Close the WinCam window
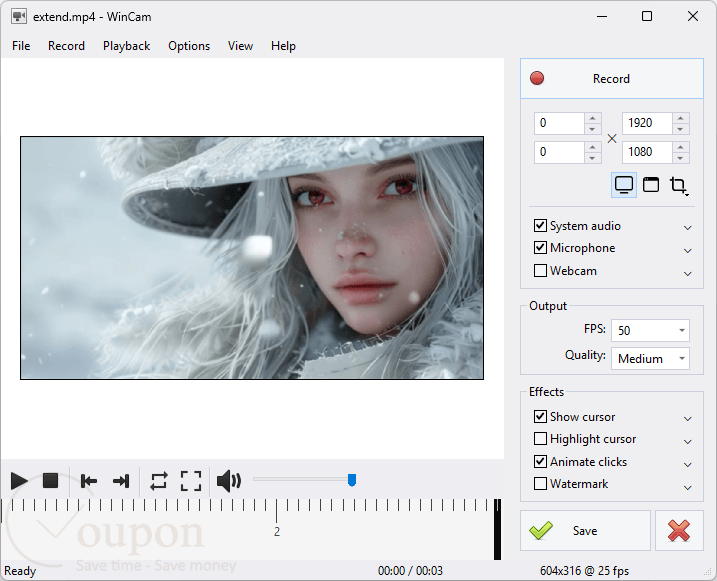The height and width of the screenshot is (581, 717). pos(693,16)
